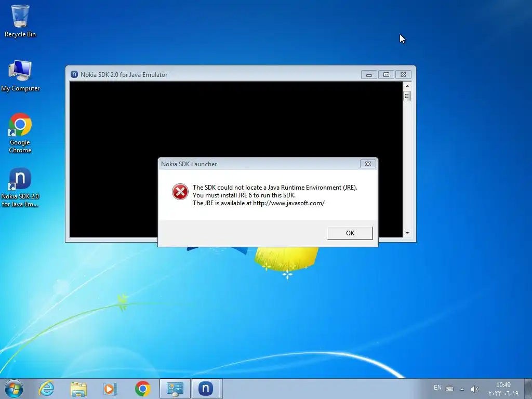Click the volume speaker tray icon
This screenshot has width=532, height=399.
click(475, 389)
